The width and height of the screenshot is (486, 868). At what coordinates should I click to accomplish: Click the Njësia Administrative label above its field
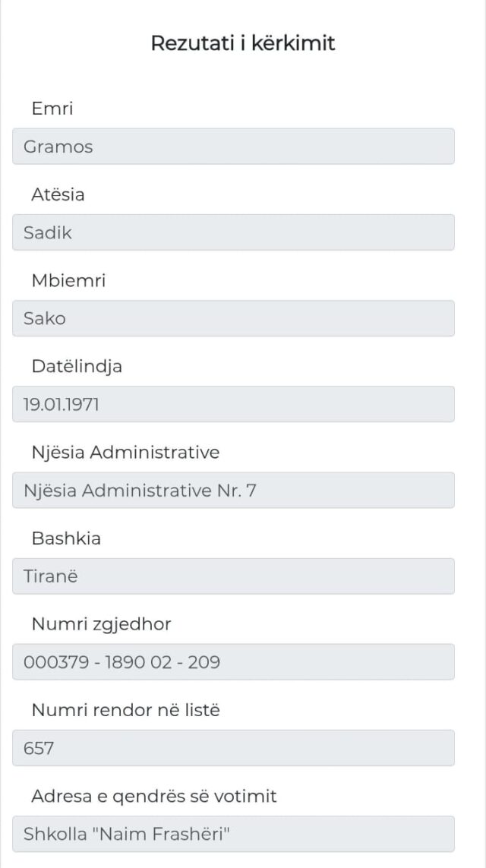pos(125,452)
